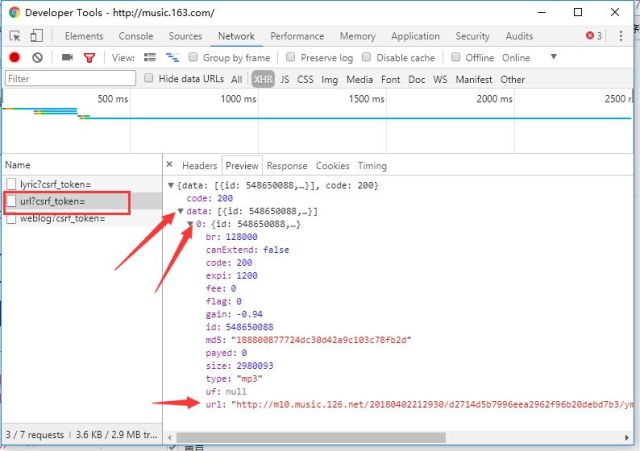Check the Offline checkbox
This screenshot has width=640, height=451.
coord(456,57)
